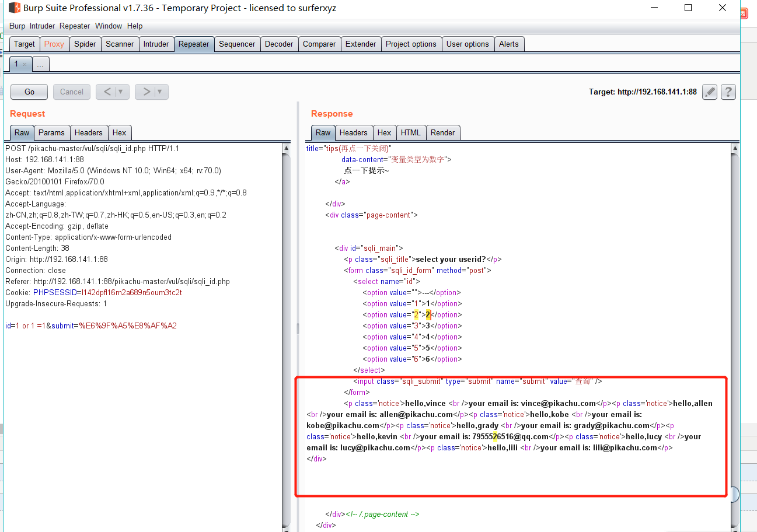Viewport: 757px width, 532px height.
Task: Switch to the Sequencer tab
Action: click(237, 44)
